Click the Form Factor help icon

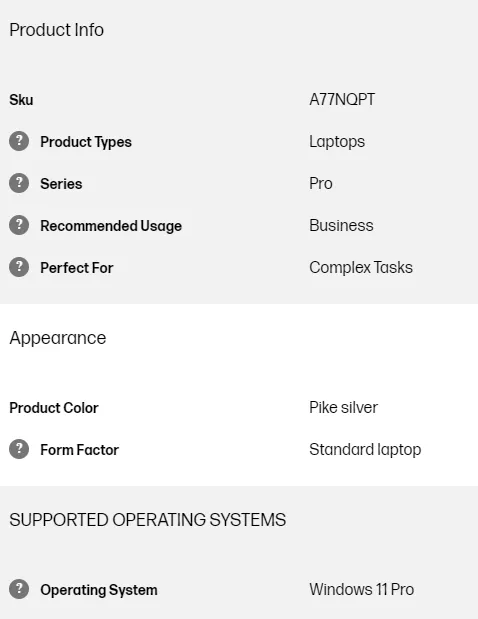19,449
